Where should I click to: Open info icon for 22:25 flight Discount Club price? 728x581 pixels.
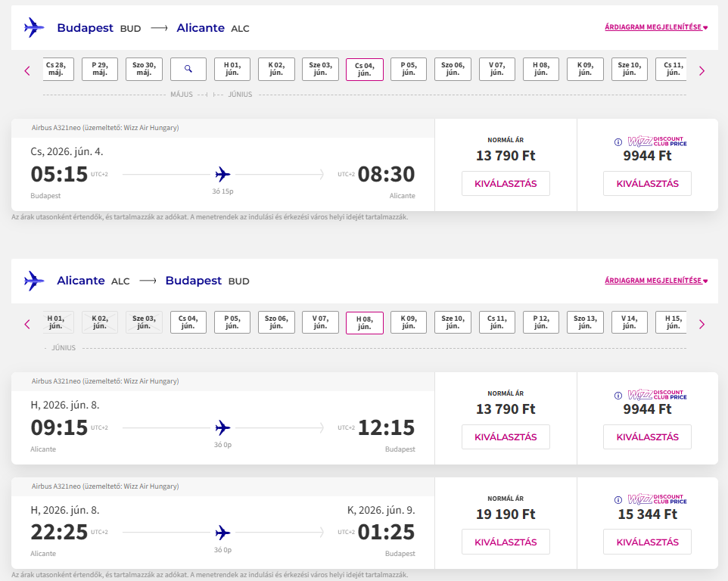618,500
